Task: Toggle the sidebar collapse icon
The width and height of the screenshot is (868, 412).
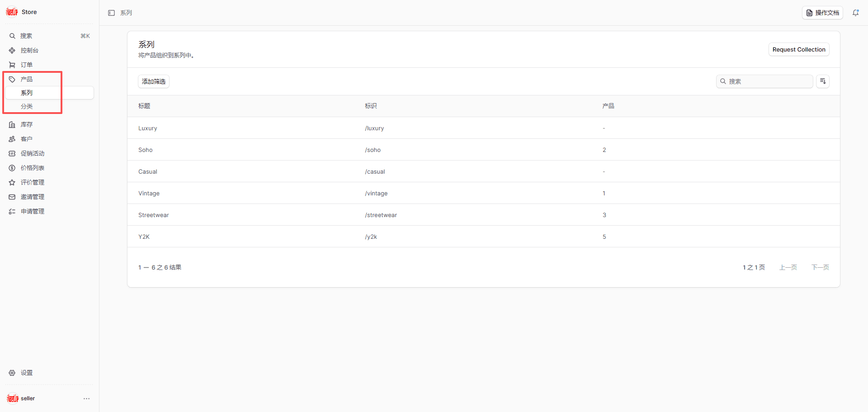Action: point(111,13)
